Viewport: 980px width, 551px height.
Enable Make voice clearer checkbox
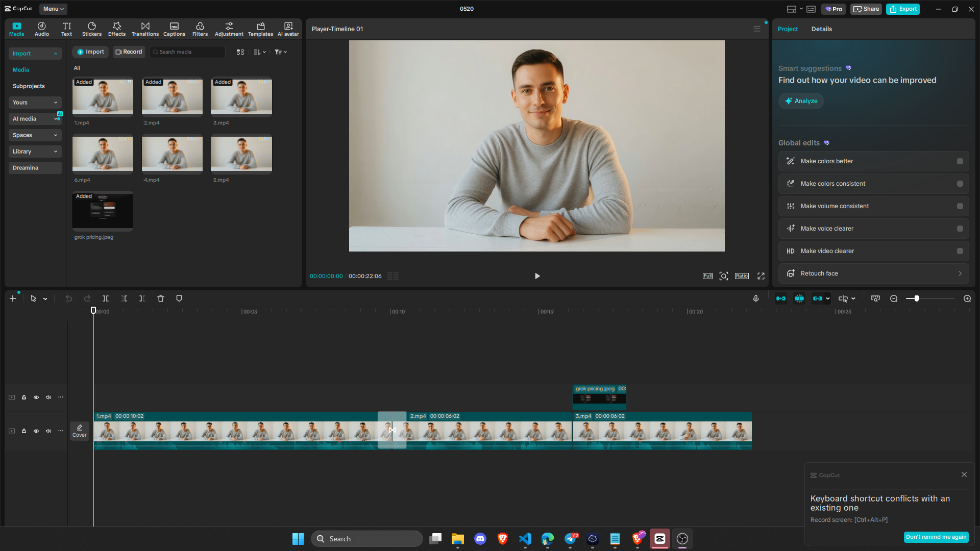(960, 229)
